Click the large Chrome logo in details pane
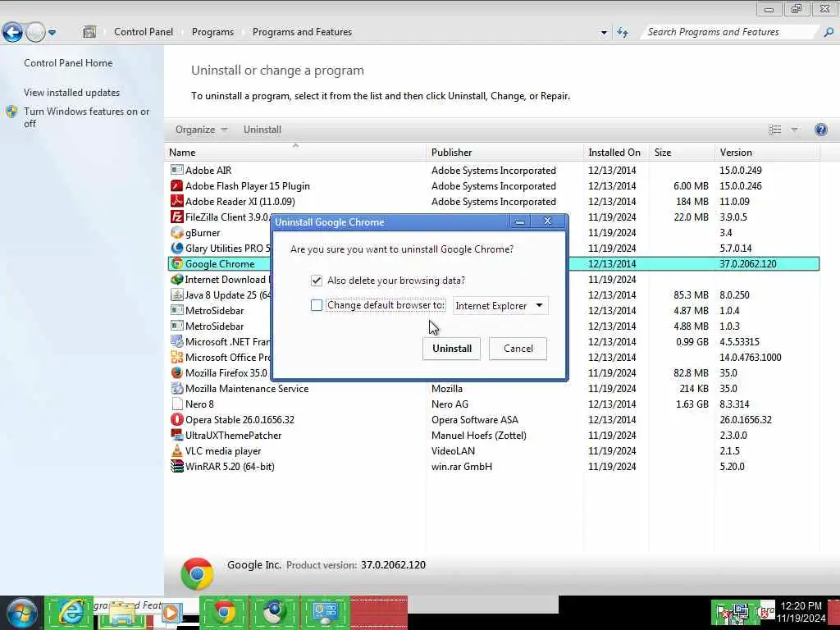Image resolution: width=840 pixels, height=630 pixels. pyautogui.click(x=197, y=573)
